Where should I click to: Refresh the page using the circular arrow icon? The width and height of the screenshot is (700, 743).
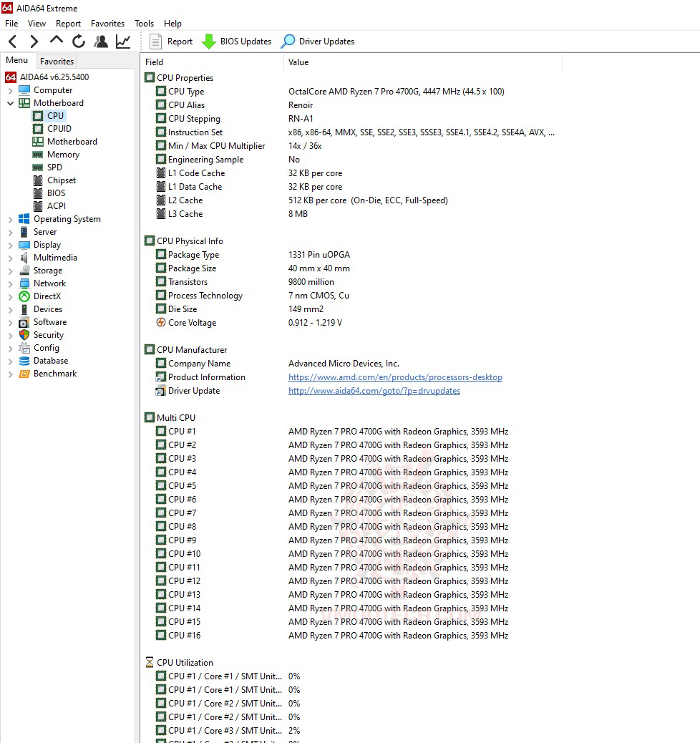tap(79, 42)
